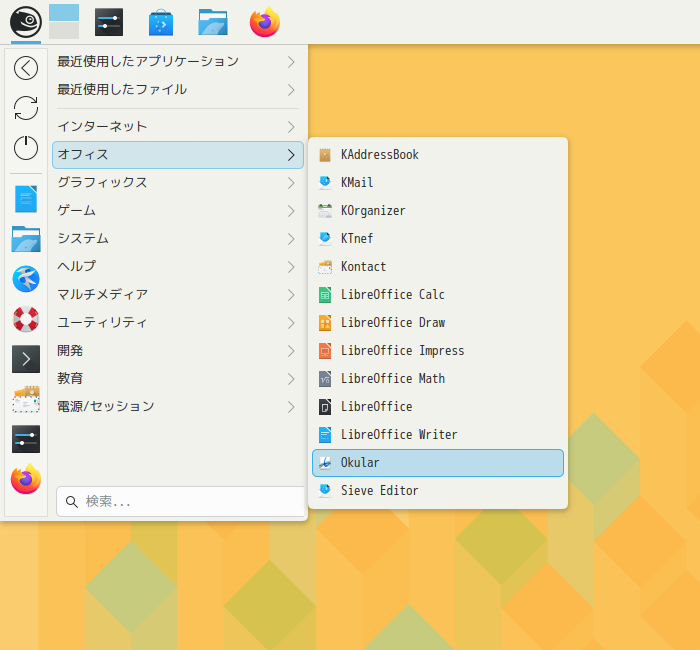This screenshot has width=700, height=650.
Task: Expand the インターネット category
Action: click(x=177, y=127)
